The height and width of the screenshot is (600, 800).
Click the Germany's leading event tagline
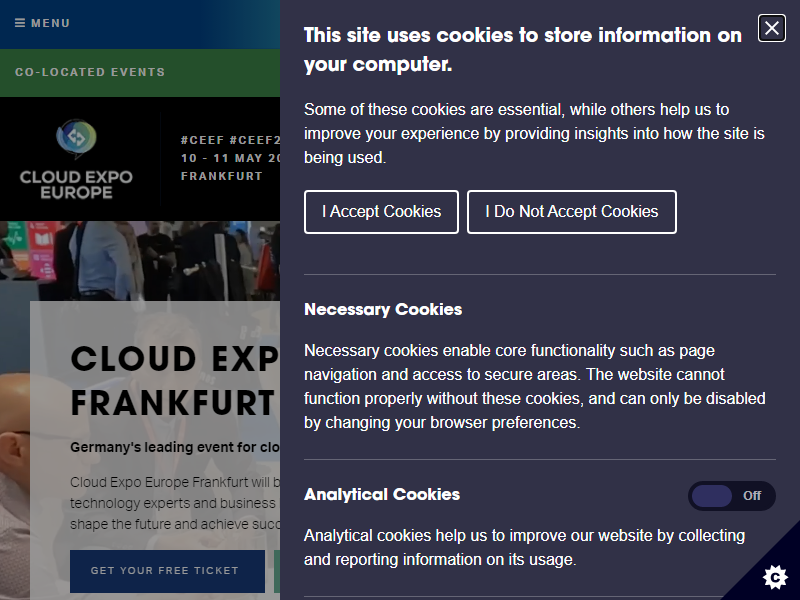pos(175,447)
